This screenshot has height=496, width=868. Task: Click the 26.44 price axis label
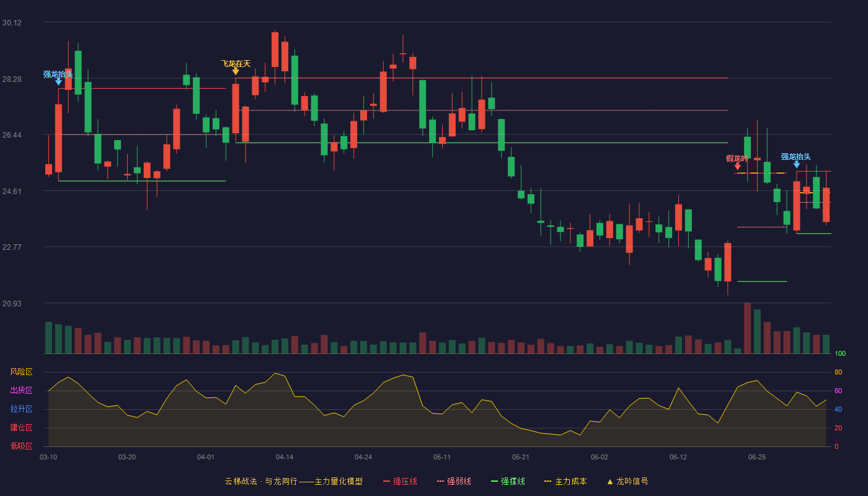[12, 135]
